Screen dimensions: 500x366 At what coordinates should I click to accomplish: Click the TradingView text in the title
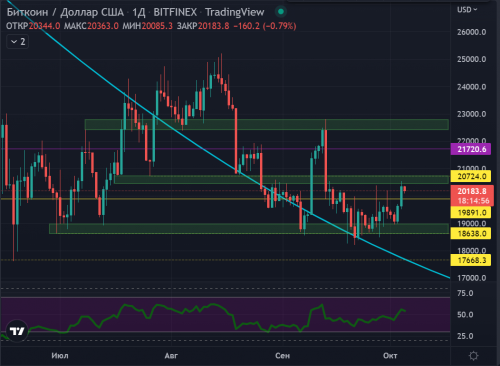235,12
